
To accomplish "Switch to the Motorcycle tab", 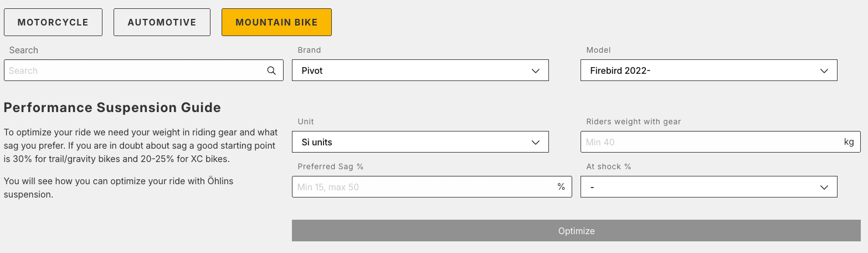I will 53,23.
